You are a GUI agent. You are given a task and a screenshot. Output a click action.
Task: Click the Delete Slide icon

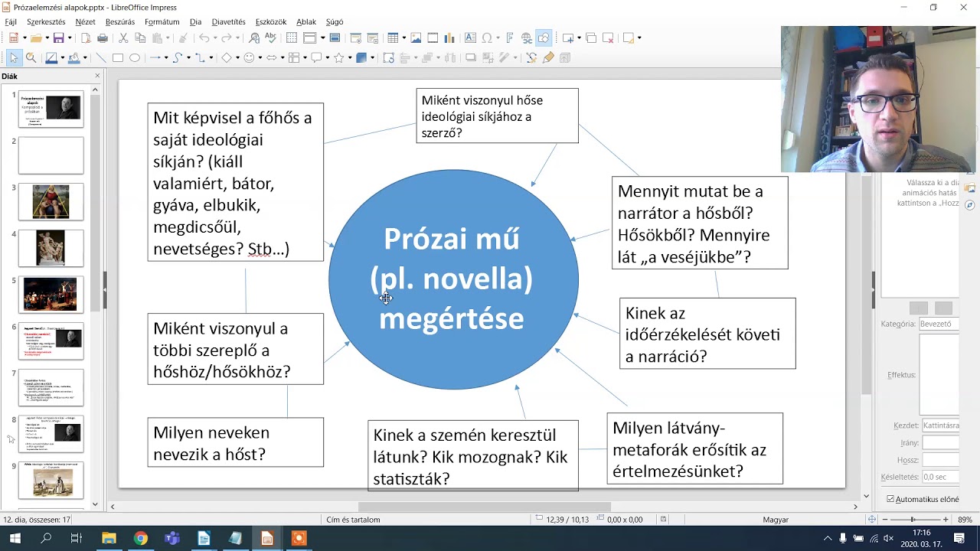(608, 38)
